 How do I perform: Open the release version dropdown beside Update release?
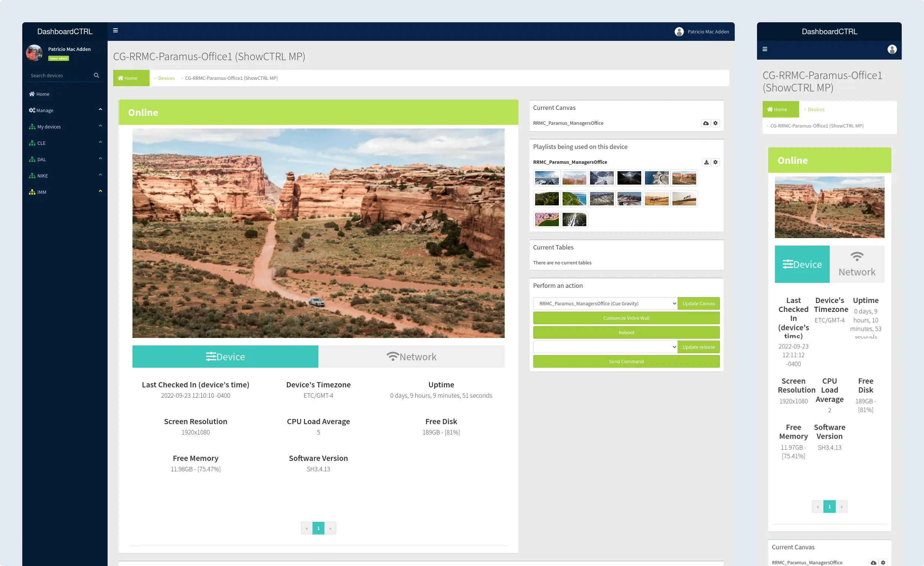click(x=605, y=347)
